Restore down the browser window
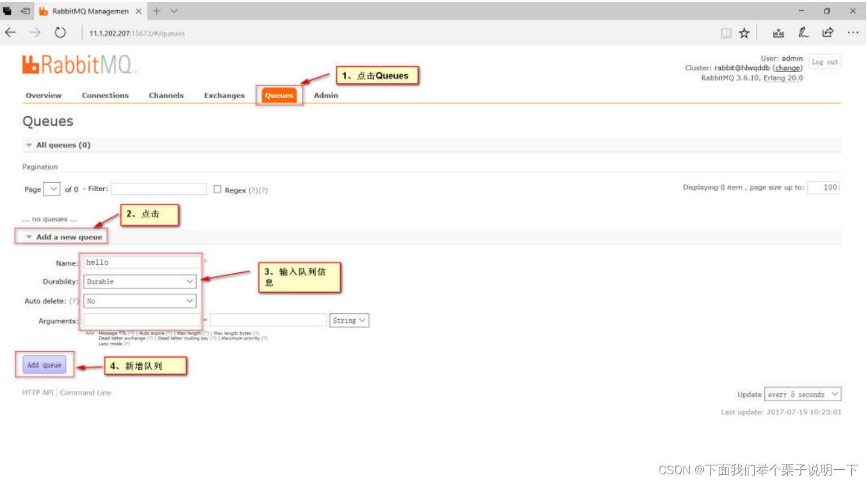This screenshot has height=482, width=868. tap(827, 11)
